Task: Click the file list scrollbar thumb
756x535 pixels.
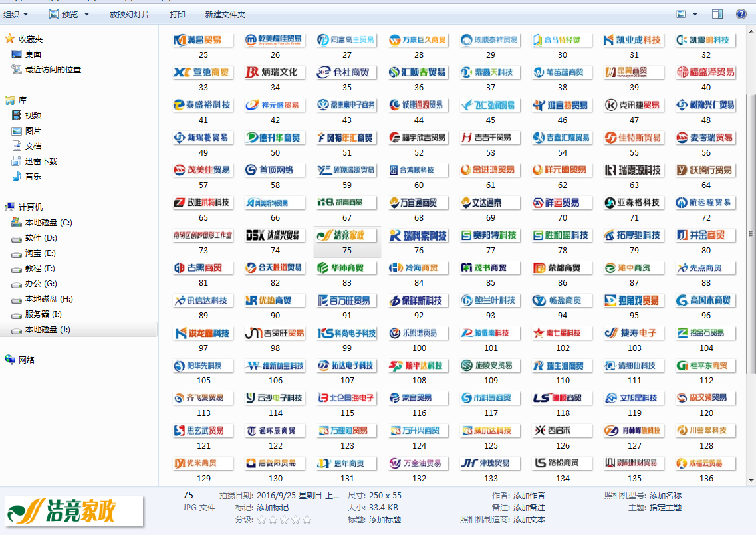Action: coord(751,234)
